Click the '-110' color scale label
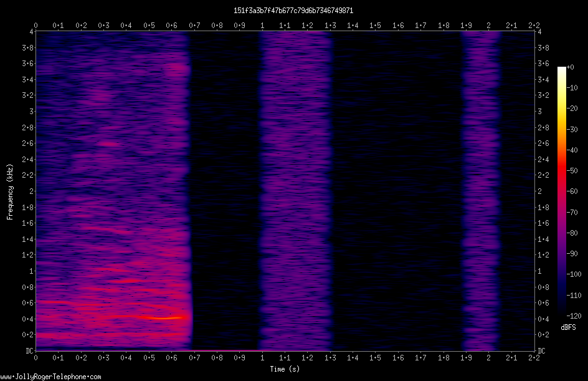 pos(574,296)
